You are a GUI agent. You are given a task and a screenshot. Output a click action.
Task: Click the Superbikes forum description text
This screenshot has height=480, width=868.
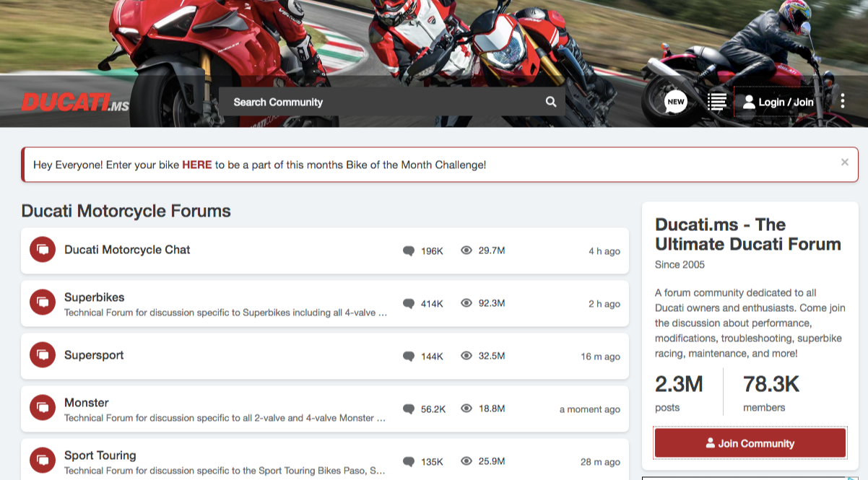(226, 313)
